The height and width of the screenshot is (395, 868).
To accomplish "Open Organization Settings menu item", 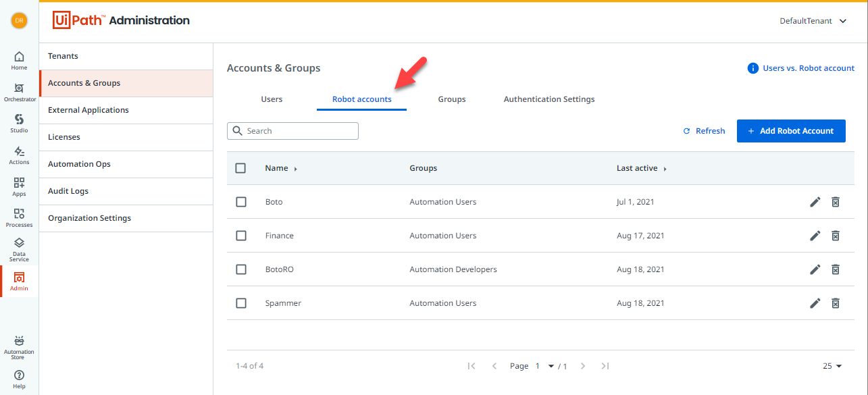I will 126,218.
